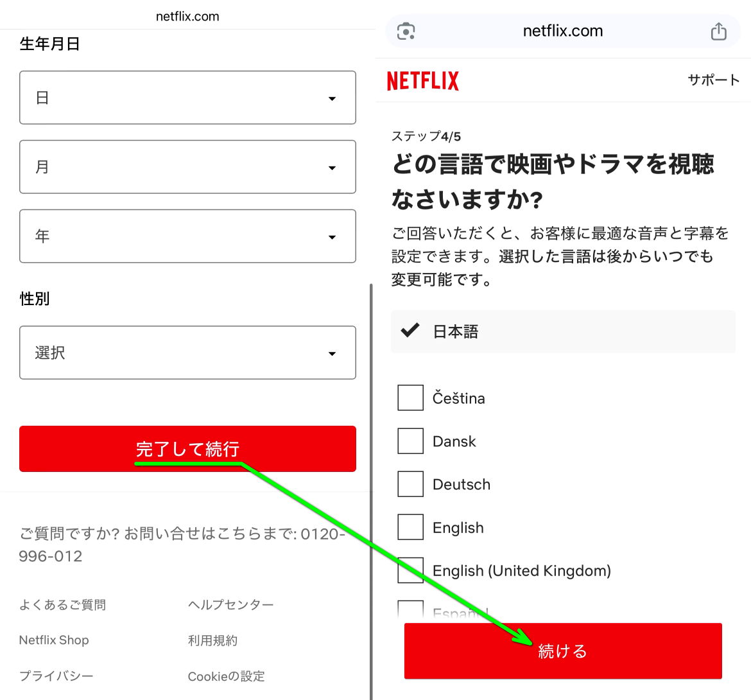This screenshot has height=700, width=751.
Task: Tap the reader/camera icon in address bar
Action: 406,31
